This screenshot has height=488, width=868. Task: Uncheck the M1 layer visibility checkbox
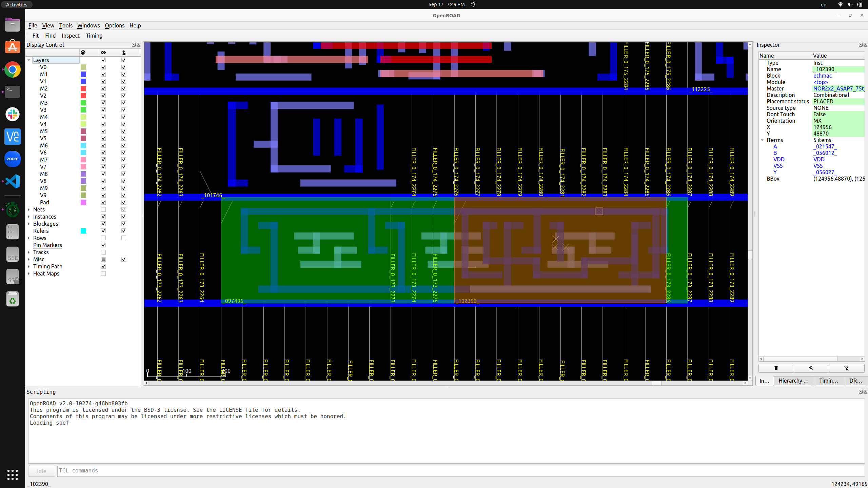tap(103, 74)
